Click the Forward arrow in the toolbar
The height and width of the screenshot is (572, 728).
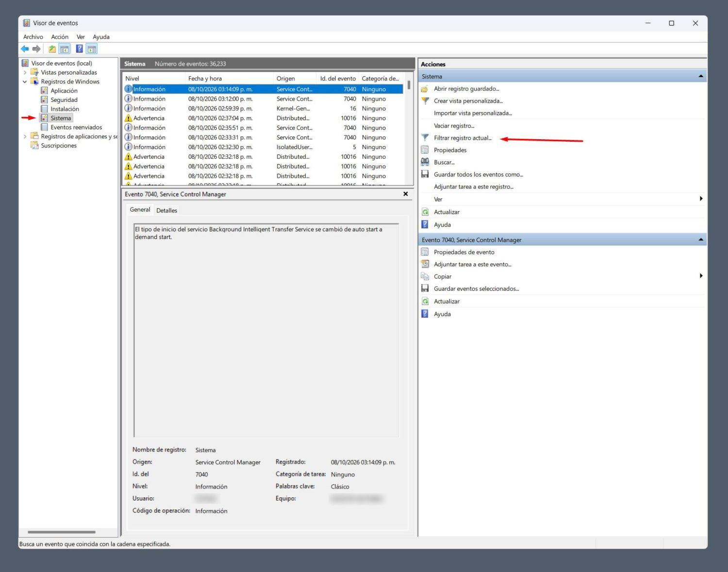[x=36, y=49]
